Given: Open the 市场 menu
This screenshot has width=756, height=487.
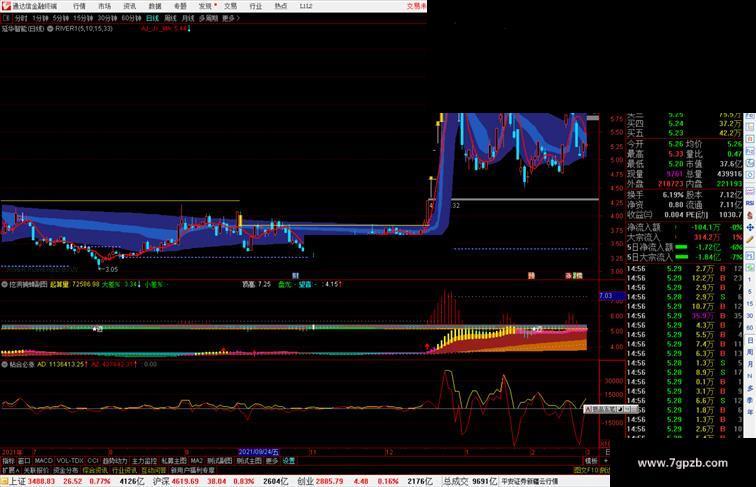Looking at the screenshot, I should [x=104, y=6].
